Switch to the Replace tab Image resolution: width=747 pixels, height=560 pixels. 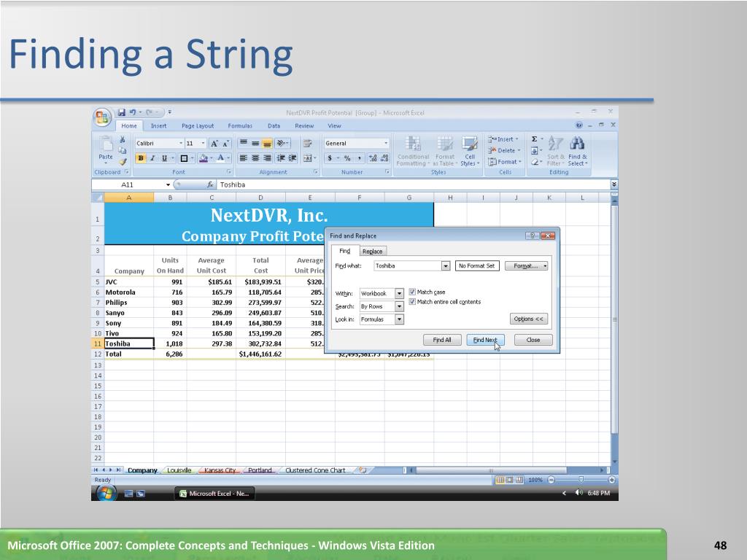(372, 251)
